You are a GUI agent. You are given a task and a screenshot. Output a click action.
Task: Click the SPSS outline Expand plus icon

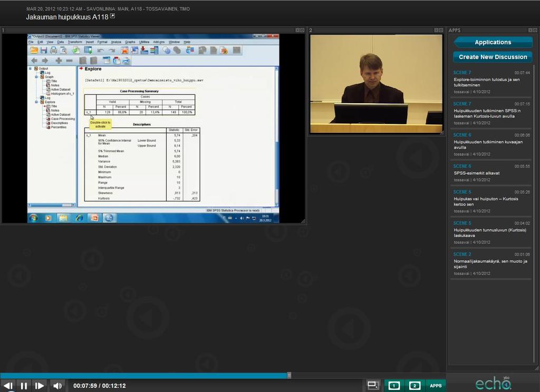[59, 61]
